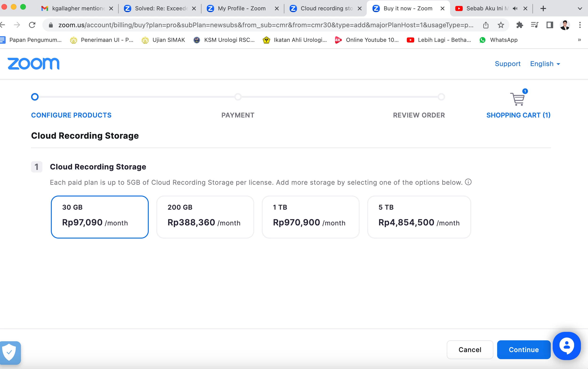The image size is (588, 369).
Task: Click the Continue button
Action: point(524,349)
